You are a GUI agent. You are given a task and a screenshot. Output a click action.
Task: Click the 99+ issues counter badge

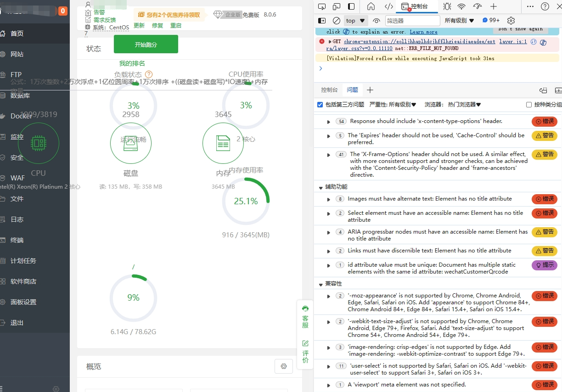(491, 20)
